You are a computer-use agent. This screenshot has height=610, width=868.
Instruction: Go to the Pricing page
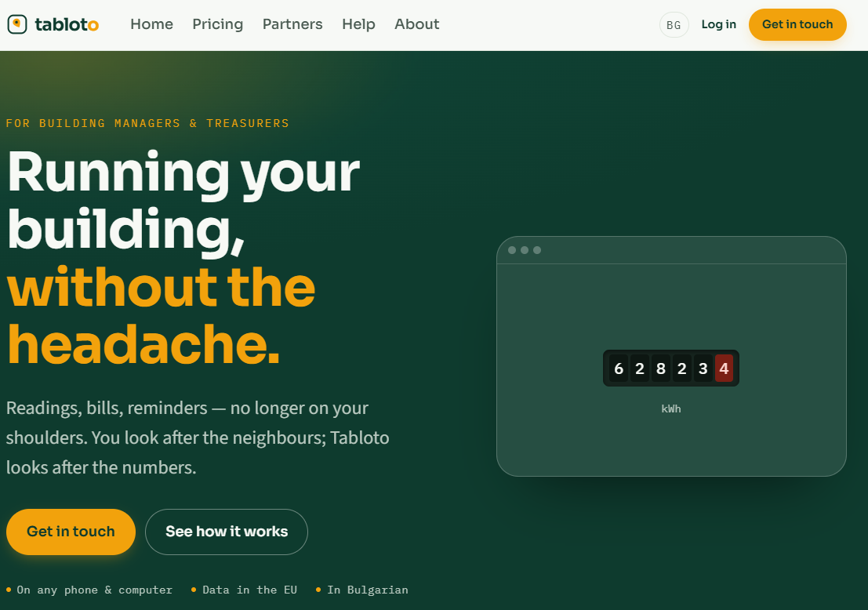click(217, 24)
